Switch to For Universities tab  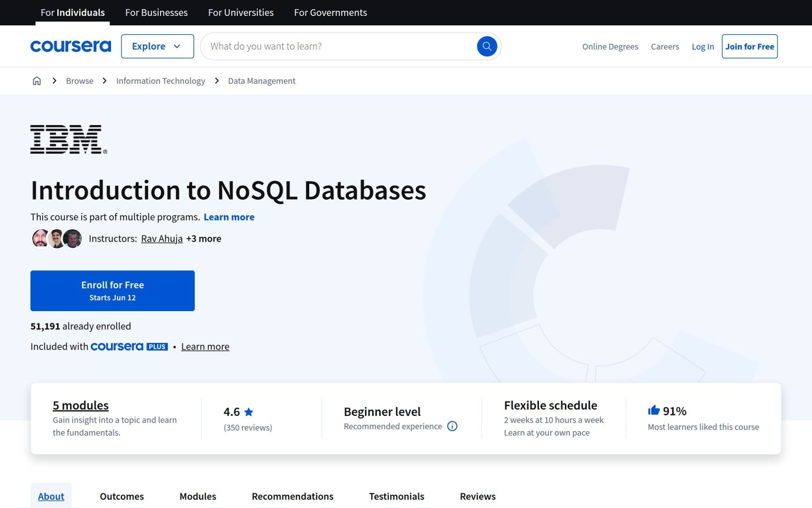pos(241,13)
